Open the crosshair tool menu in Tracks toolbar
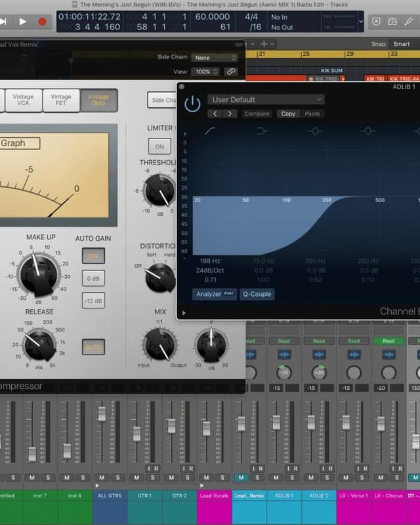This screenshot has width=420, height=525. (267, 44)
